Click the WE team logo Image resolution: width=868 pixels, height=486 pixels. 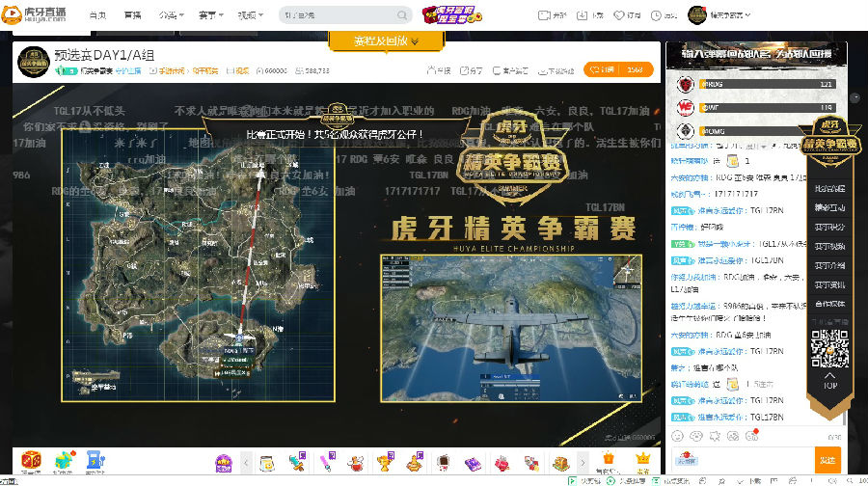[x=686, y=107]
